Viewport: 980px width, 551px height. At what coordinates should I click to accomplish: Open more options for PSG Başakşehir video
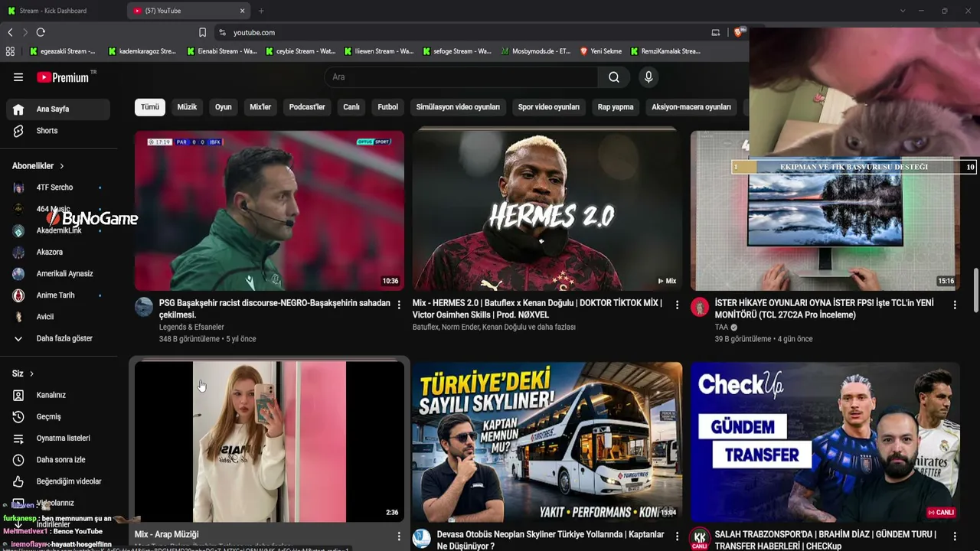399,305
